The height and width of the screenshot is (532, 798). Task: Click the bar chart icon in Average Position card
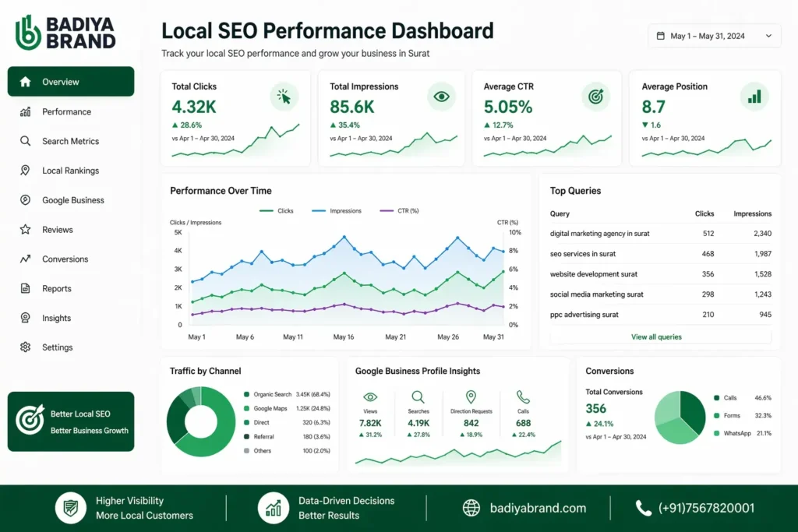click(754, 97)
